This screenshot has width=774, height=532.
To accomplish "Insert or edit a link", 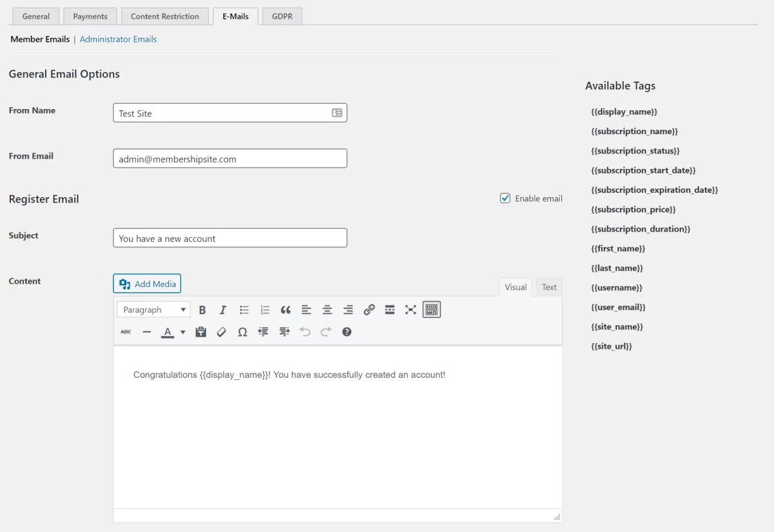I will point(369,310).
